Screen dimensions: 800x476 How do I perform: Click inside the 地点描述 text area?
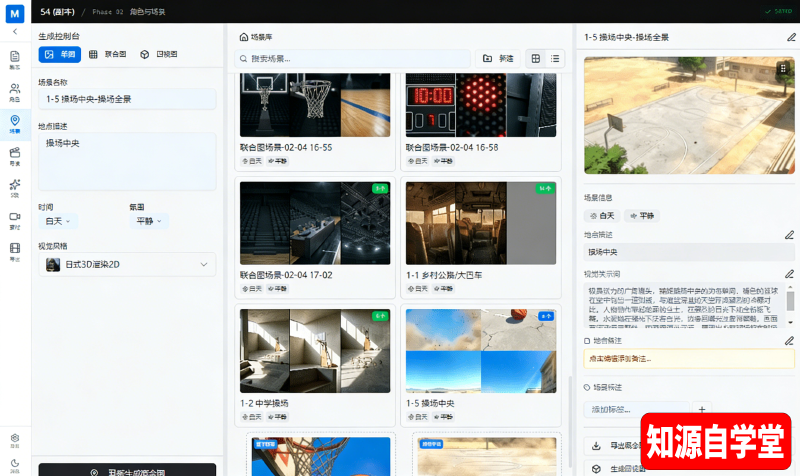(127, 161)
